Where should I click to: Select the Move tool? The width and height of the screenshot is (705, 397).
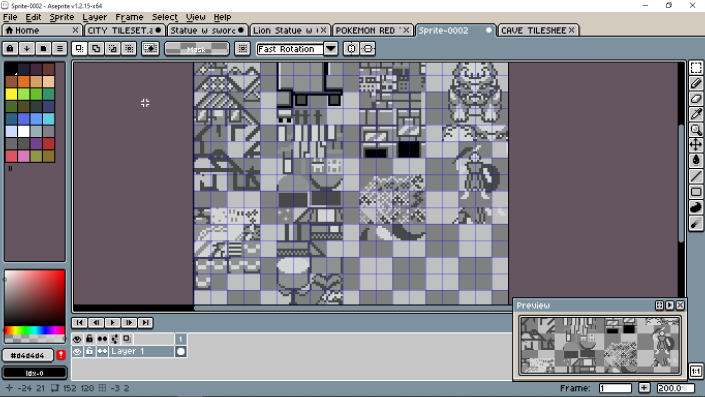coord(696,145)
